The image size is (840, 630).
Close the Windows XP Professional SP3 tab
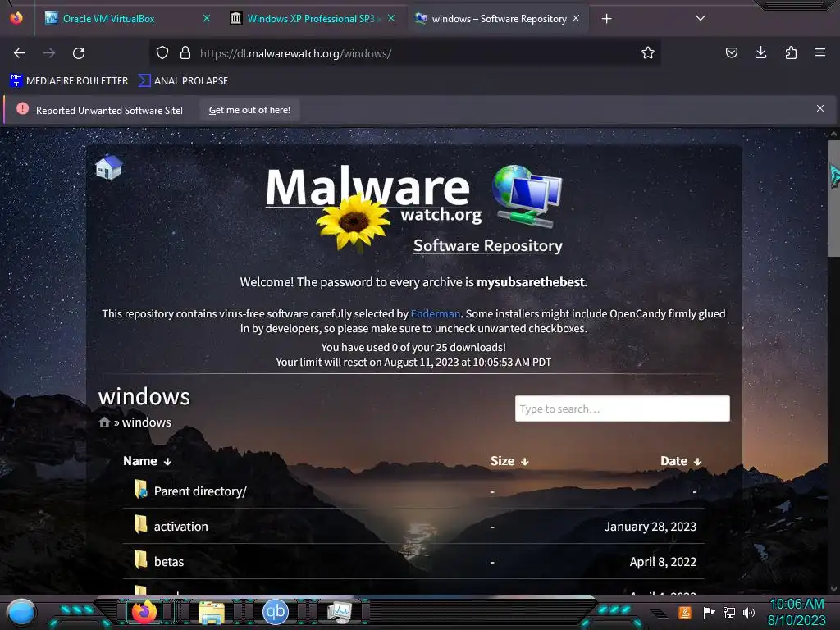point(391,18)
